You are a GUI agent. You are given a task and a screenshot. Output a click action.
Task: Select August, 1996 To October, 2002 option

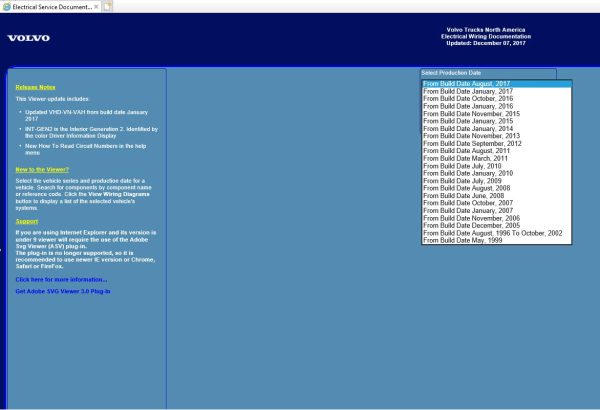point(497,233)
